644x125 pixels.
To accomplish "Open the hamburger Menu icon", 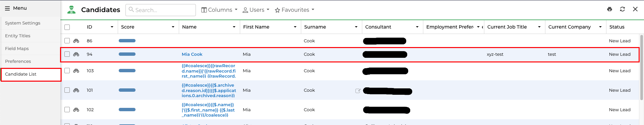I will [7, 8].
